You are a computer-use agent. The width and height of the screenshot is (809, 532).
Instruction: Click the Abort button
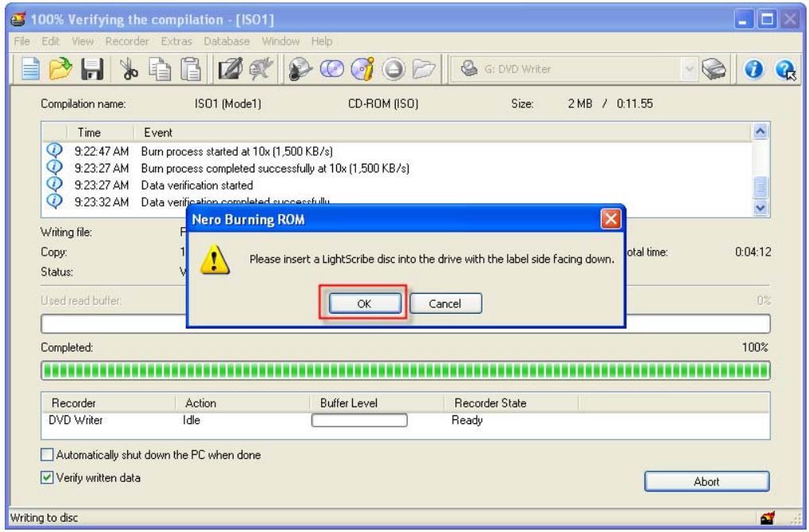point(706,481)
